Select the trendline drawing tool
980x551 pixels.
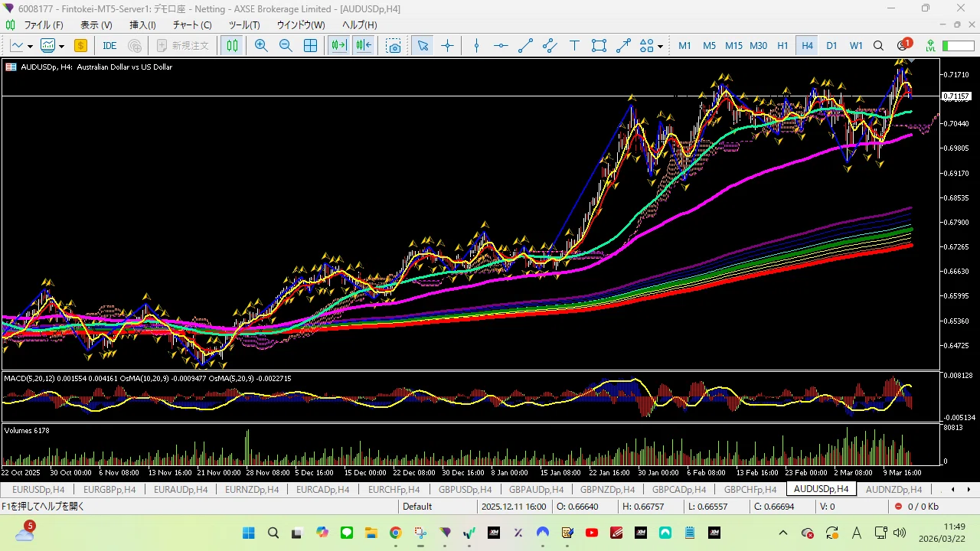525,45
